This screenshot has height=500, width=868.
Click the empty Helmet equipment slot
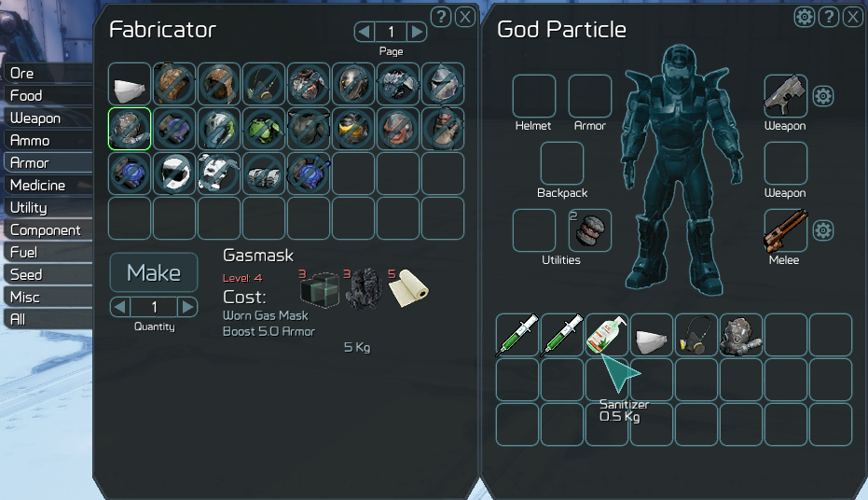534,96
